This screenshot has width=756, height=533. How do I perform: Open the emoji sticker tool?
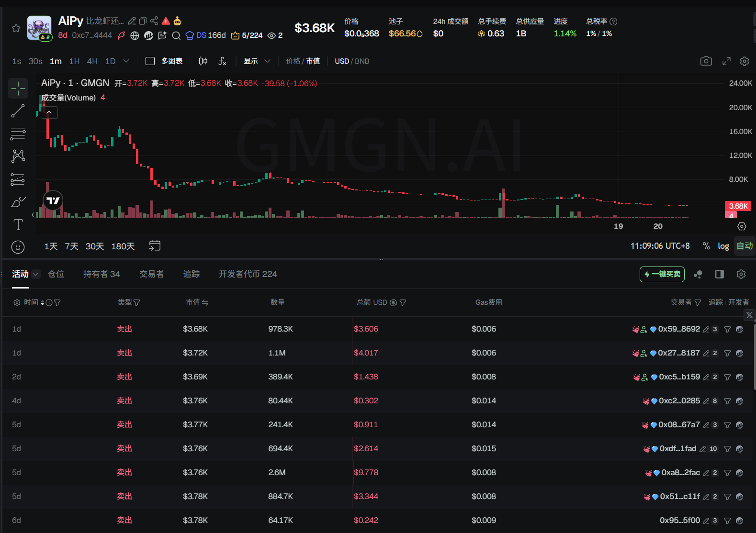pos(18,247)
